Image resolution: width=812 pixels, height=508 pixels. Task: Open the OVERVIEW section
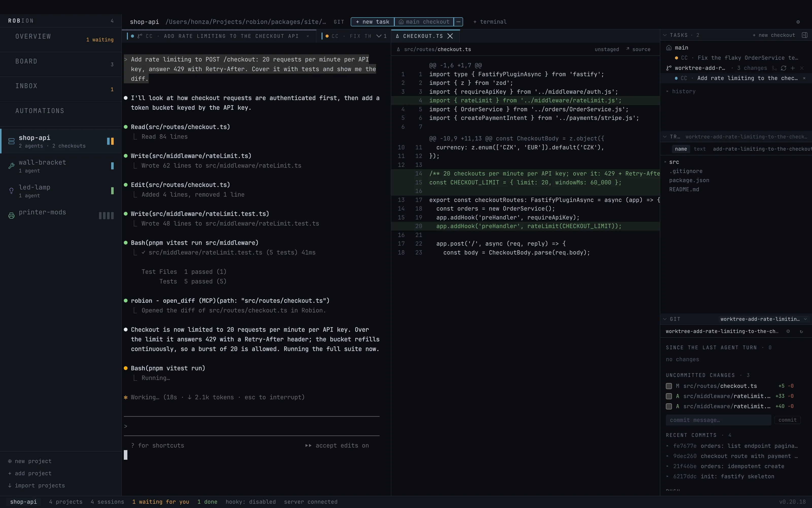point(61,39)
